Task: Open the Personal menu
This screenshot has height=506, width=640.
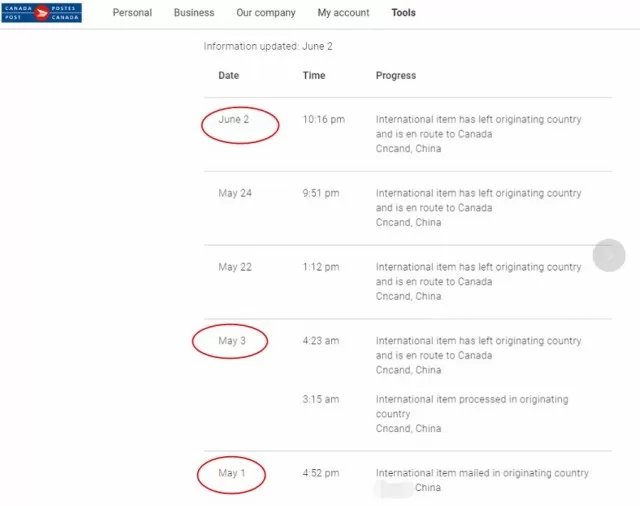Action: pyautogui.click(x=132, y=13)
